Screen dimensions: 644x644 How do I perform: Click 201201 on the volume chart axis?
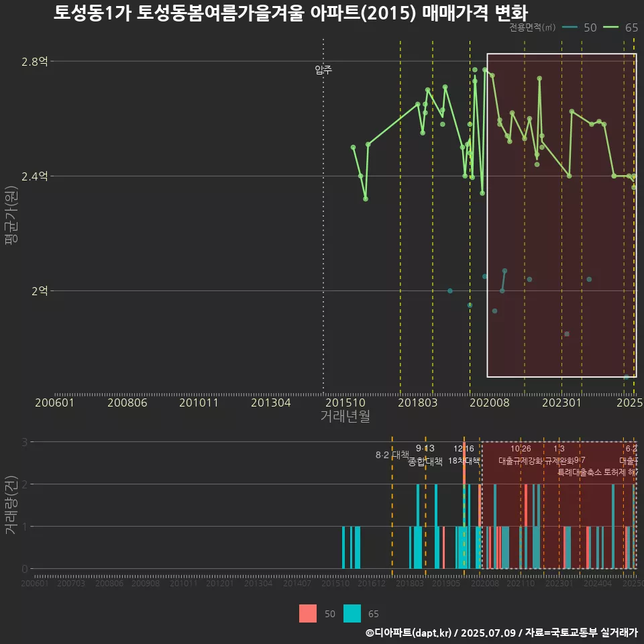coord(220,583)
